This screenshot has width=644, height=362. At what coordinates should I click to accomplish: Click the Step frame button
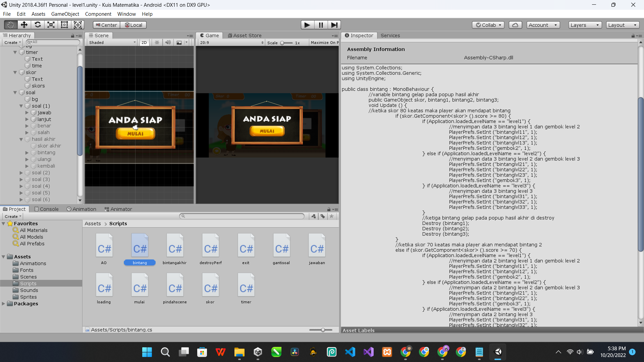[x=334, y=25]
